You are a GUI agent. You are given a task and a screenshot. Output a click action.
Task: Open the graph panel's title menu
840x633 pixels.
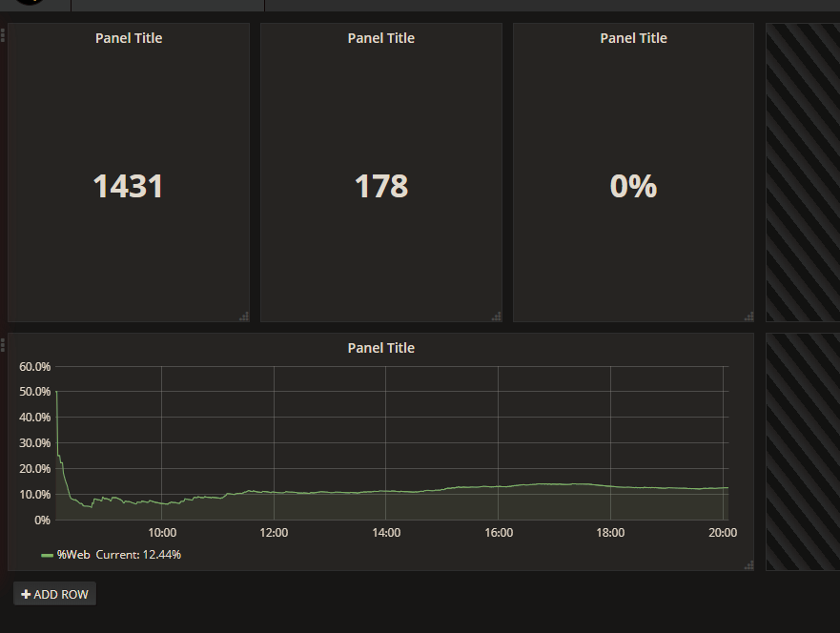380,348
